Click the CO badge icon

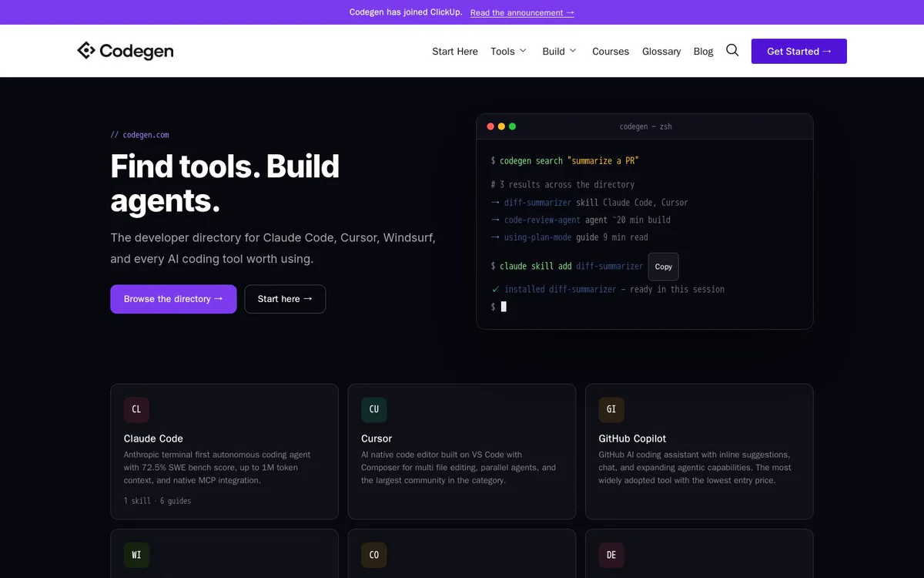point(374,555)
